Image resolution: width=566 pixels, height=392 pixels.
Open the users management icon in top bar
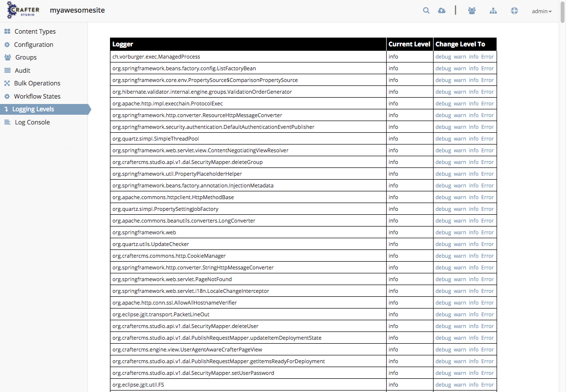(472, 10)
